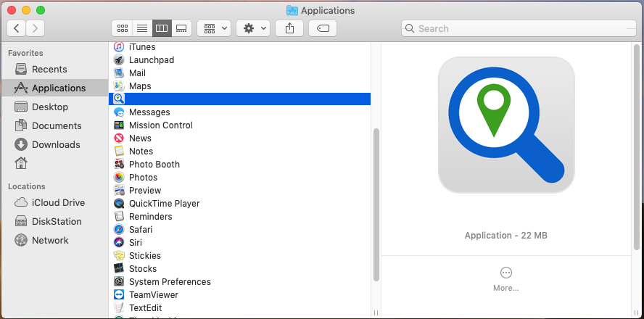Screen dimensions: 644x319
Task: Click the More… button in preview pane
Action: coord(506,280)
